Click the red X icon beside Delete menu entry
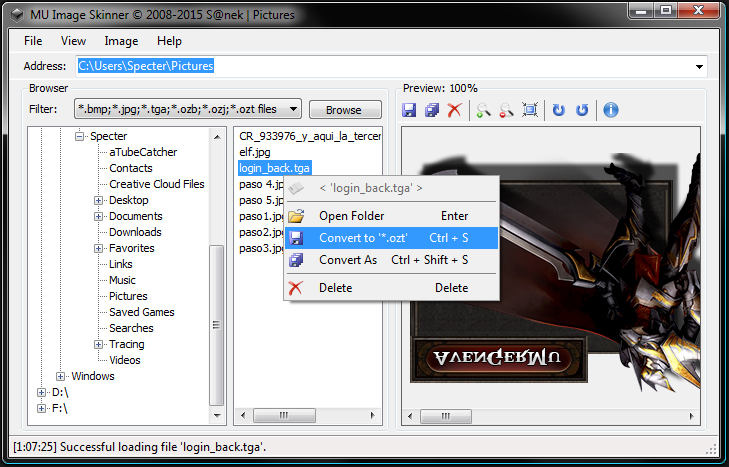This screenshot has width=729, height=467. [x=296, y=288]
